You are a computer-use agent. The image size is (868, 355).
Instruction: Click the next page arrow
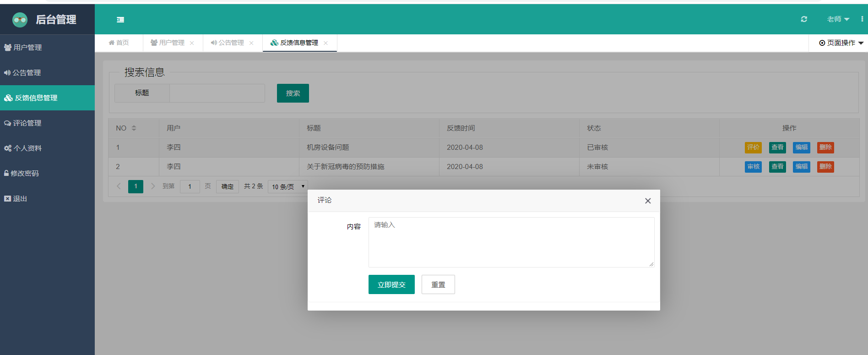pyautogui.click(x=153, y=186)
